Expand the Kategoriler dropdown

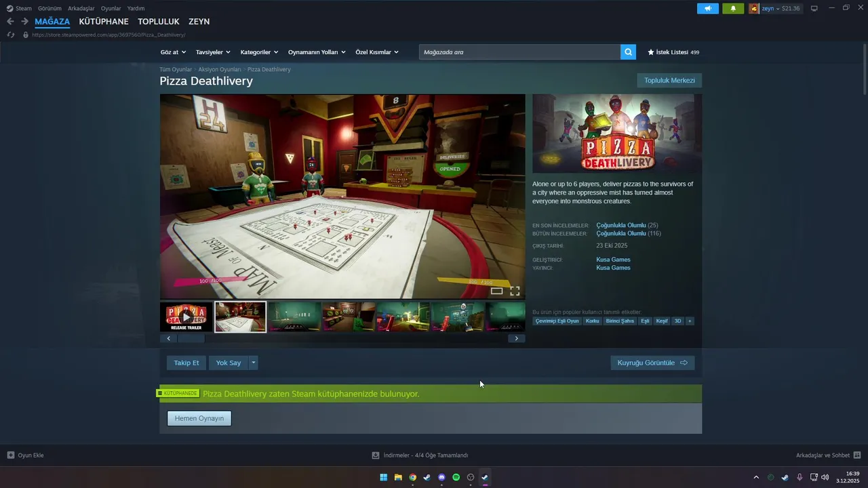[259, 52]
